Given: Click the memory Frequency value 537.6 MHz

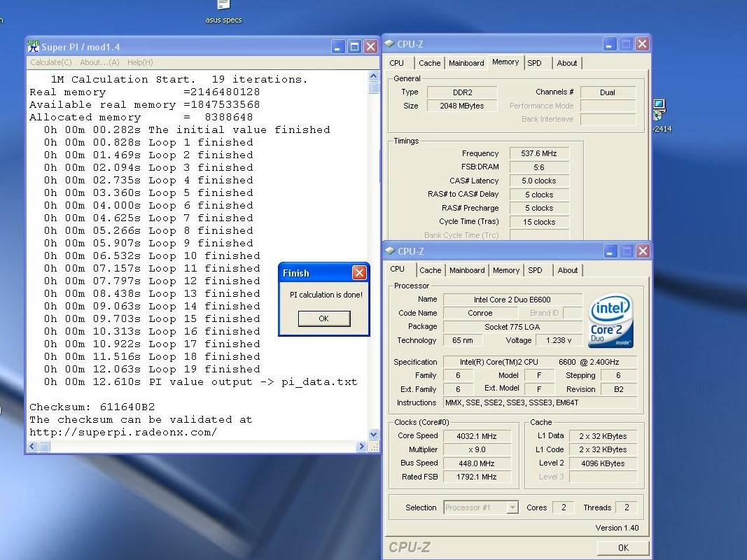Looking at the screenshot, I should 539,153.
